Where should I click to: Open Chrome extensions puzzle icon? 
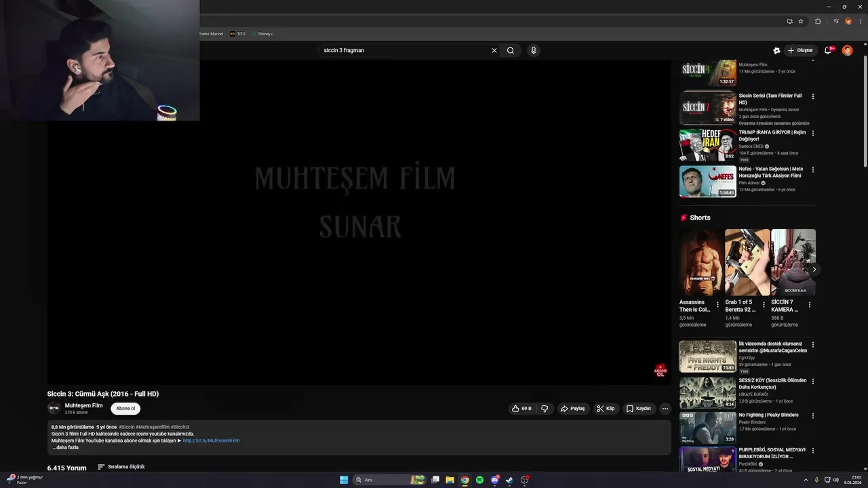[x=818, y=21]
